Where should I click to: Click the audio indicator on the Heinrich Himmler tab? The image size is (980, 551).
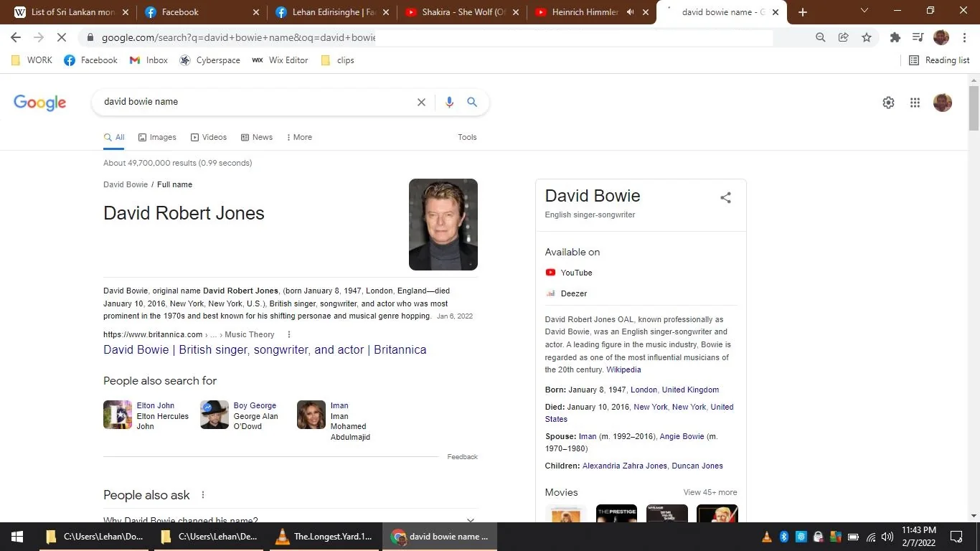click(x=631, y=12)
